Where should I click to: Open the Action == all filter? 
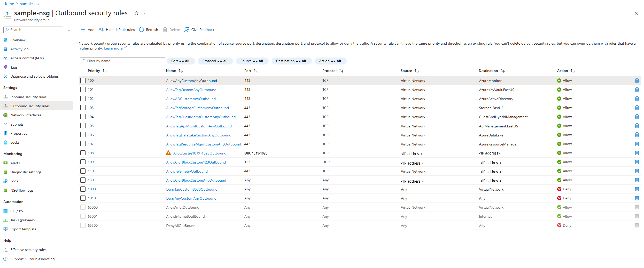[330, 61]
